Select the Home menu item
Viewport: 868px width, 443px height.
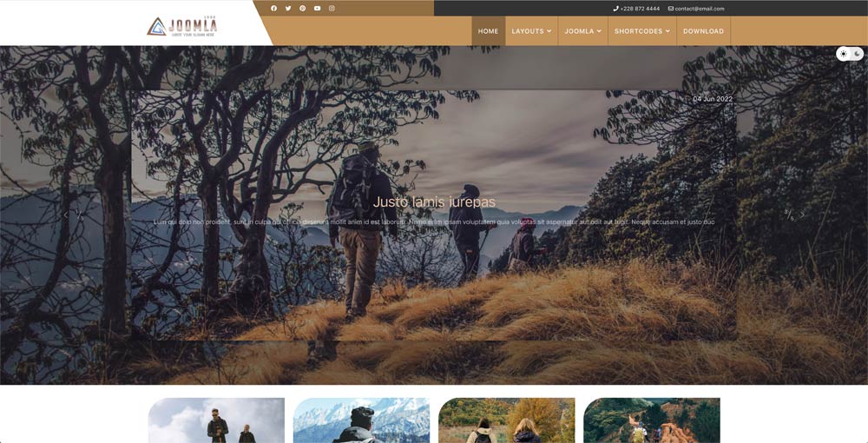[488, 31]
